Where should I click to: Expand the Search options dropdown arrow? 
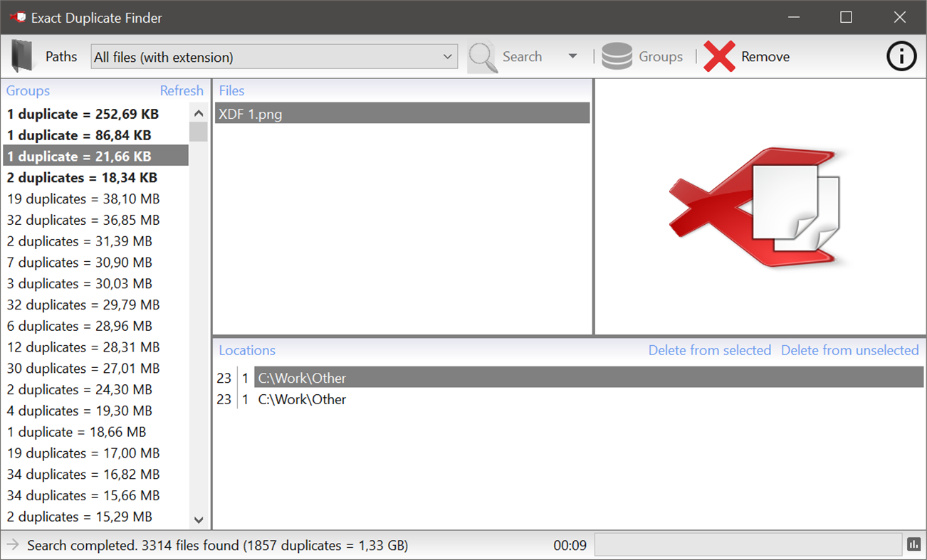coord(572,56)
